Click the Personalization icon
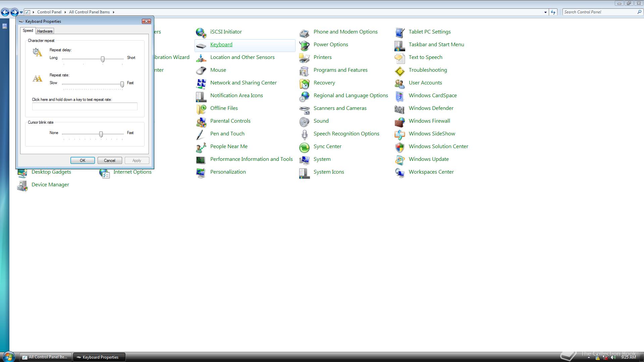This screenshot has height=362, width=644. tap(201, 172)
